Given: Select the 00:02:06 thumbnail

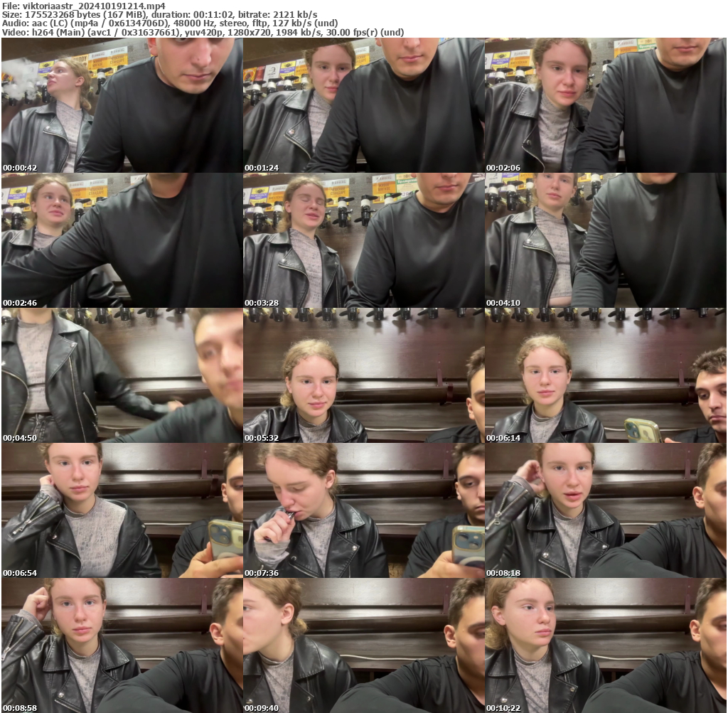Looking at the screenshot, I should click(x=605, y=105).
